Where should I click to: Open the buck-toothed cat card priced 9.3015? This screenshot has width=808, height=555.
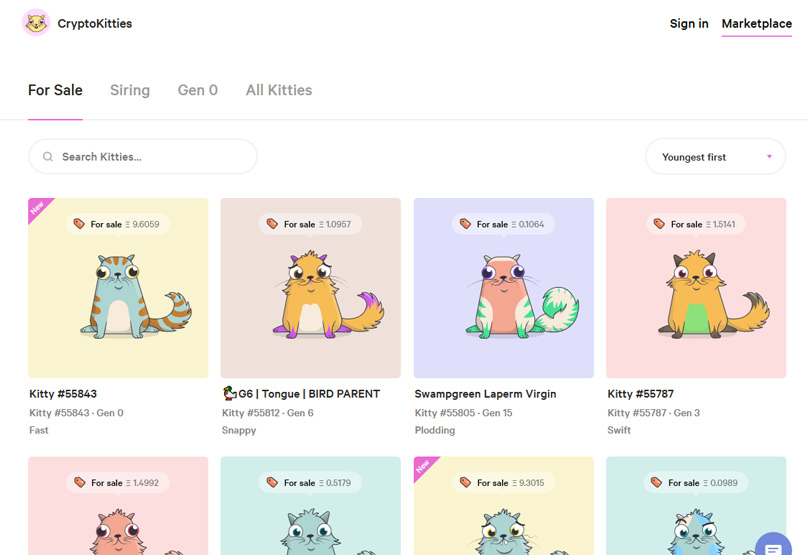pos(503,506)
